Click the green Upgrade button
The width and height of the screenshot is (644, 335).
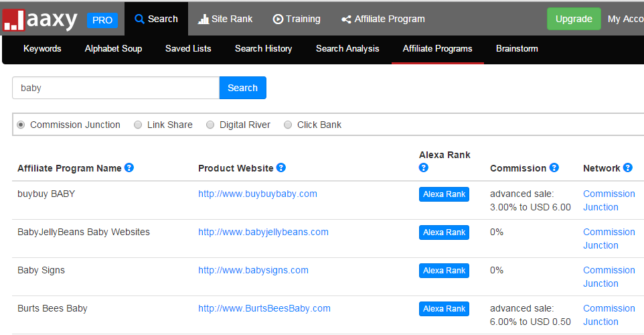574,19
